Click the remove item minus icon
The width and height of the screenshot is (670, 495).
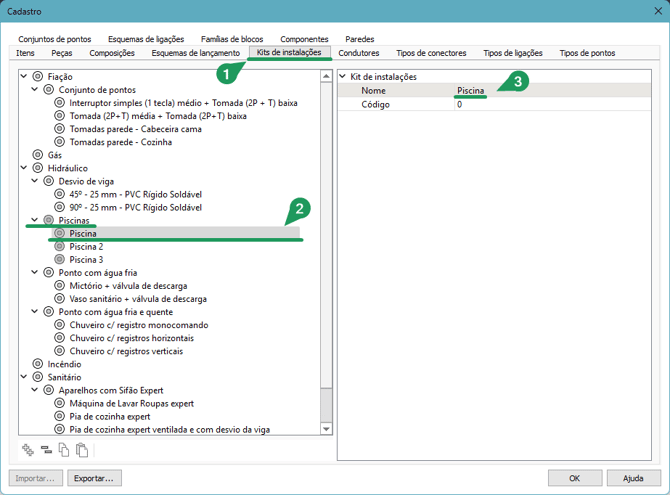point(46,450)
